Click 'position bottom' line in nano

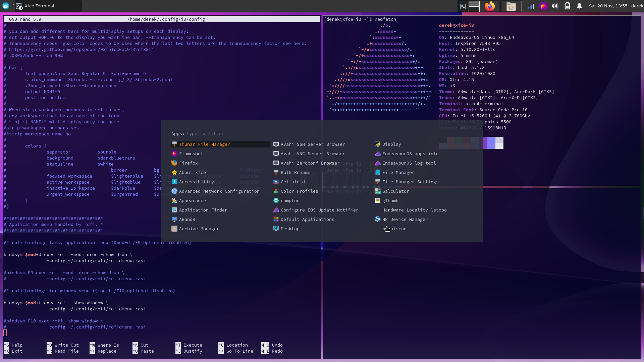45,98
